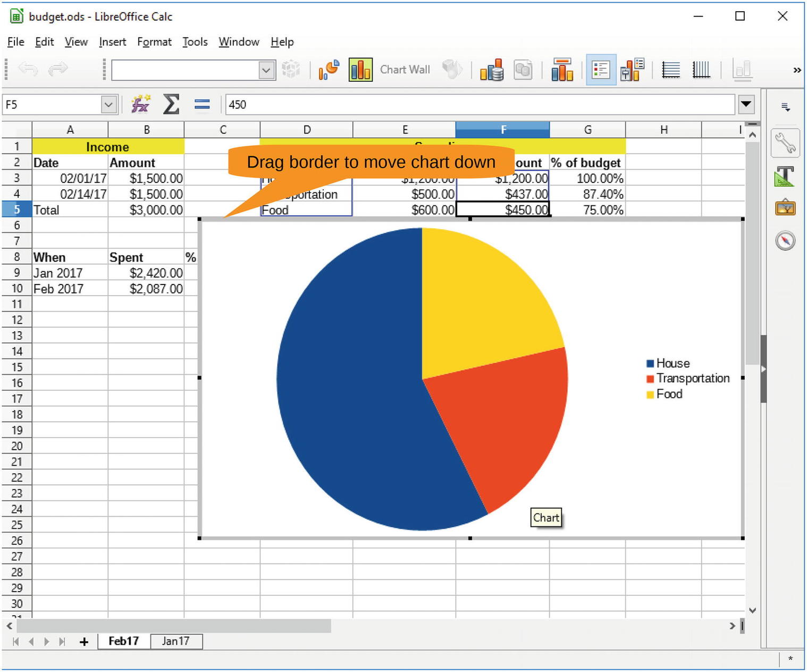
Task: Click the horizontal scrollbar right arrow
Action: [x=733, y=626]
